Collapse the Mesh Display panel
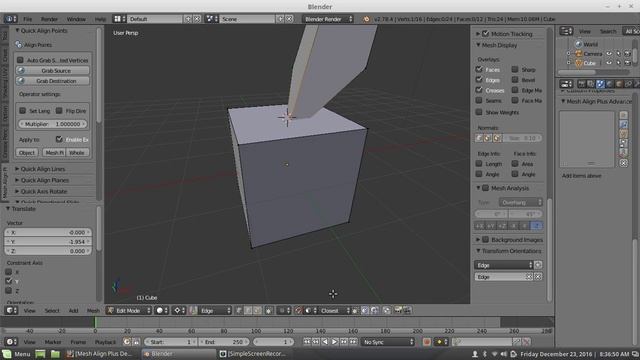640x360 pixels. tap(478, 45)
